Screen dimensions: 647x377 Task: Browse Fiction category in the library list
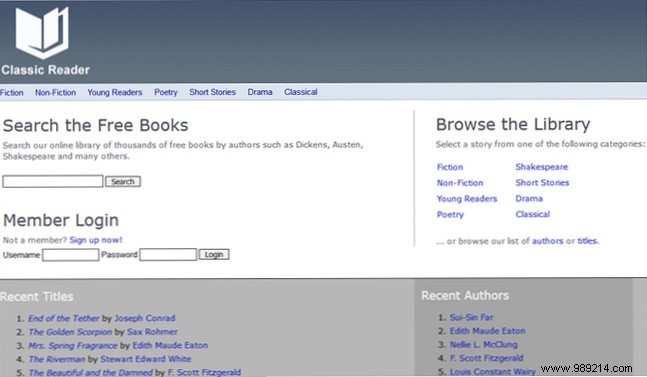pyautogui.click(x=450, y=167)
